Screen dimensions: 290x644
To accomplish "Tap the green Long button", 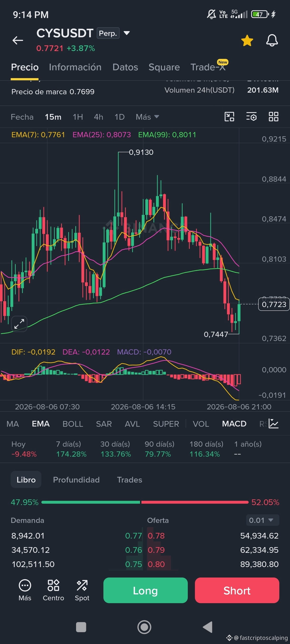I will [x=145, y=590].
